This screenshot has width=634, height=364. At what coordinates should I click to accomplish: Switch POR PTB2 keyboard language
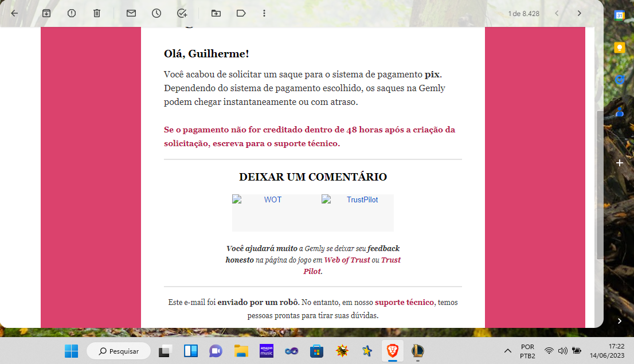[527, 351]
